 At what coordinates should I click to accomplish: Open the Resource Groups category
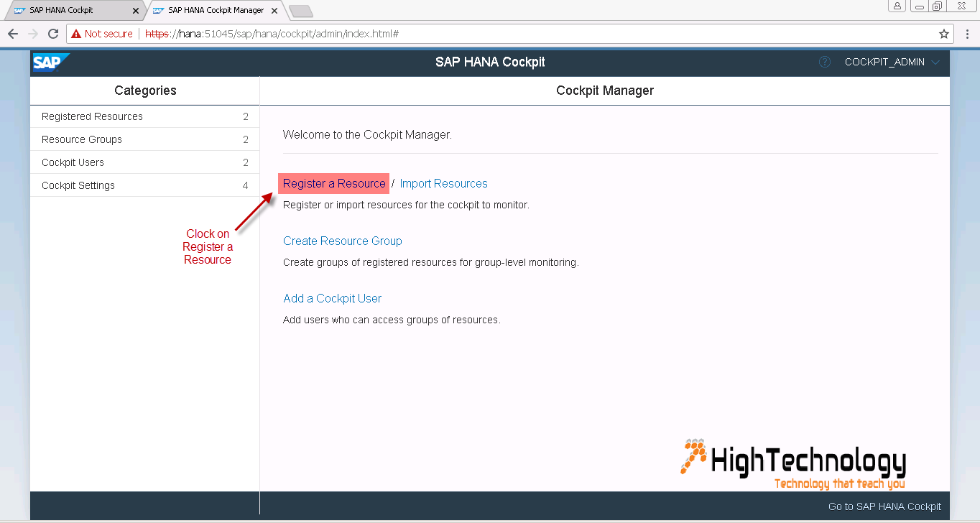(144, 139)
